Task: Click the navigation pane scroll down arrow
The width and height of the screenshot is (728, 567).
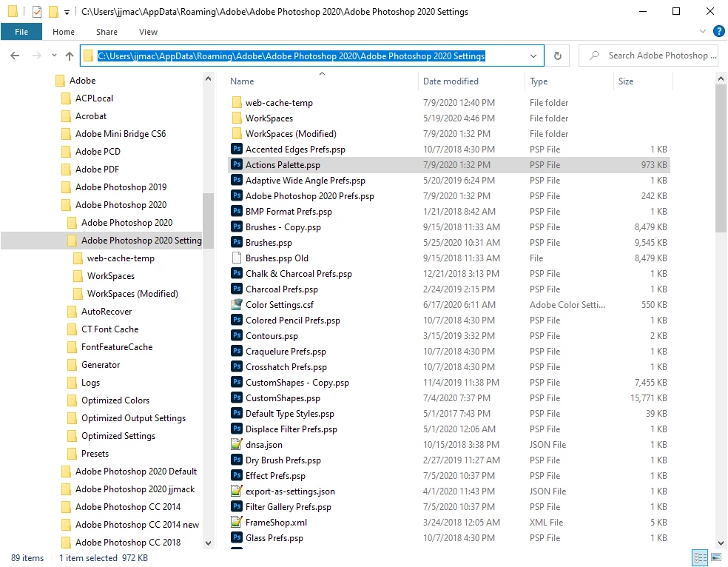Action: pyautogui.click(x=208, y=543)
